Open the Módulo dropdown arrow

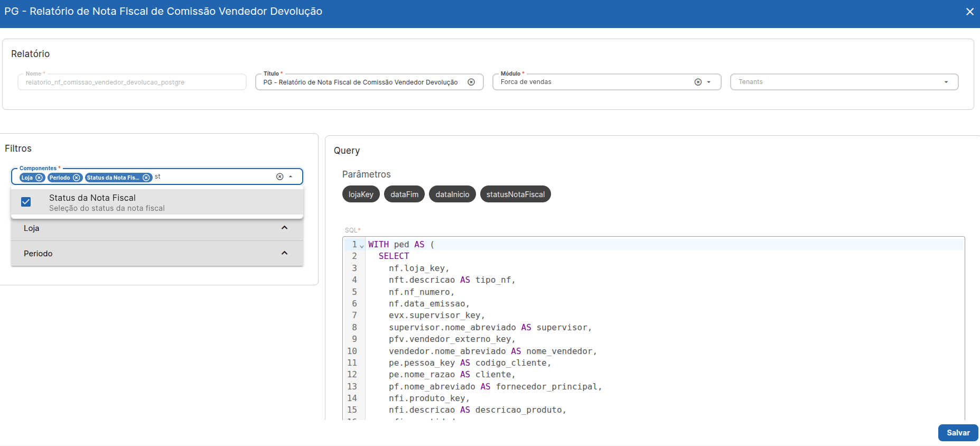click(709, 82)
